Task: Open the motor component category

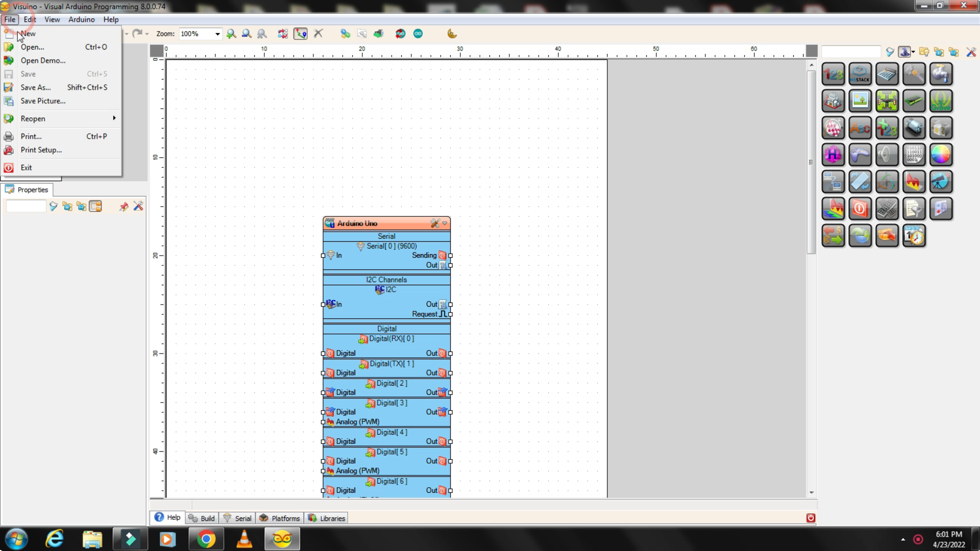Action: tap(914, 128)
